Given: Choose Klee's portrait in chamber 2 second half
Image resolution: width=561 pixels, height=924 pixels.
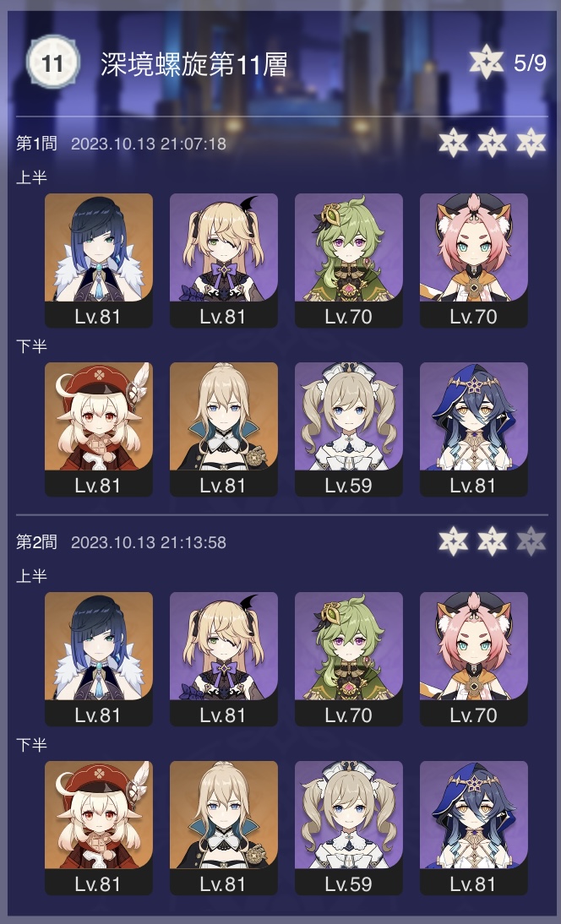Looking at the screenshot, I should point(98,828).
